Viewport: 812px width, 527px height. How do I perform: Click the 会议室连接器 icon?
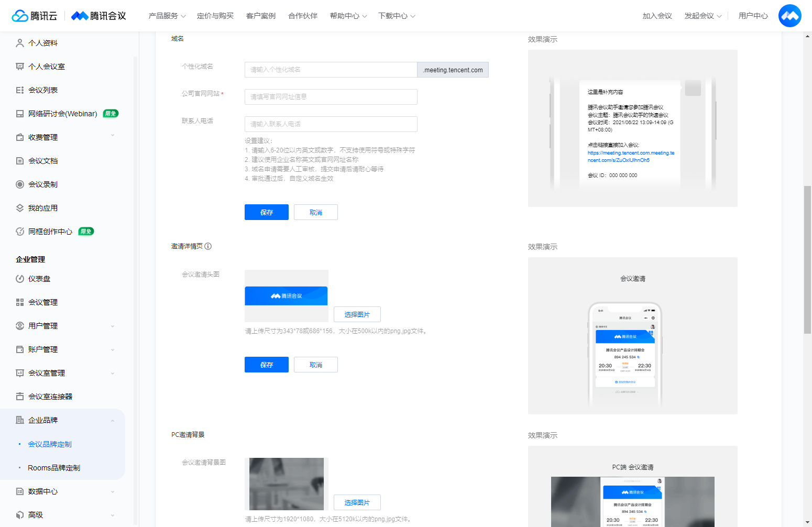pos(20,397)
